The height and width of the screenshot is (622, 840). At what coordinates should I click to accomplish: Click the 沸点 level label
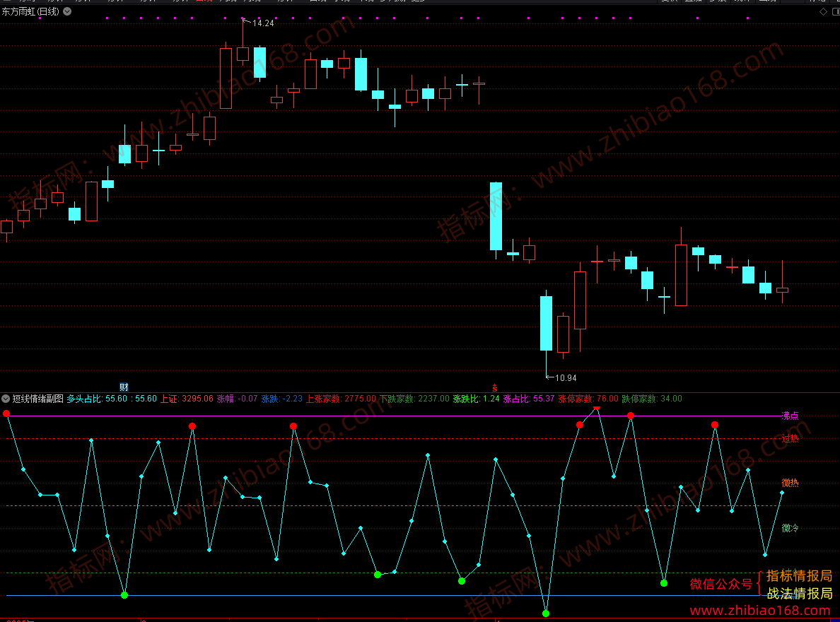click(790, 415)
